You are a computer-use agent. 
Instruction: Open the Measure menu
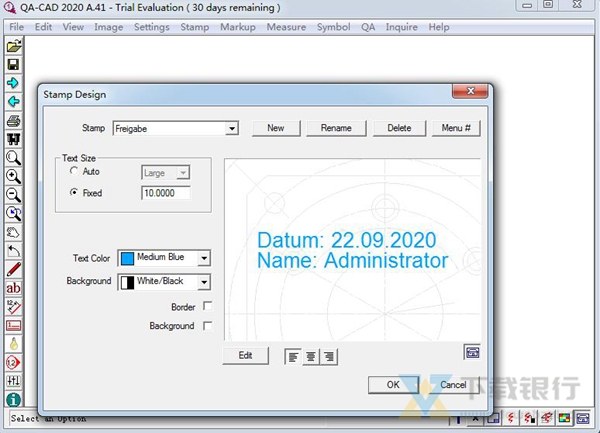pyautogui.click(x=286, y=27)
